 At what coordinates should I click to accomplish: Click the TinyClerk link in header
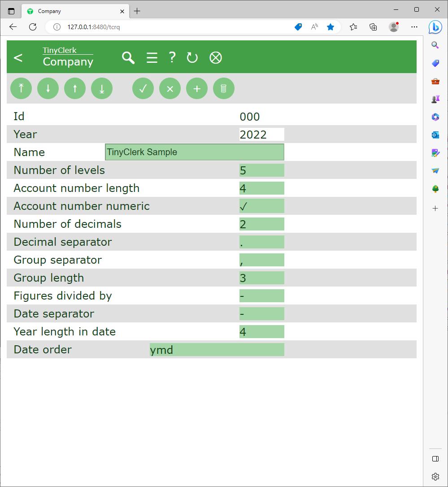(x=60, y=50)
